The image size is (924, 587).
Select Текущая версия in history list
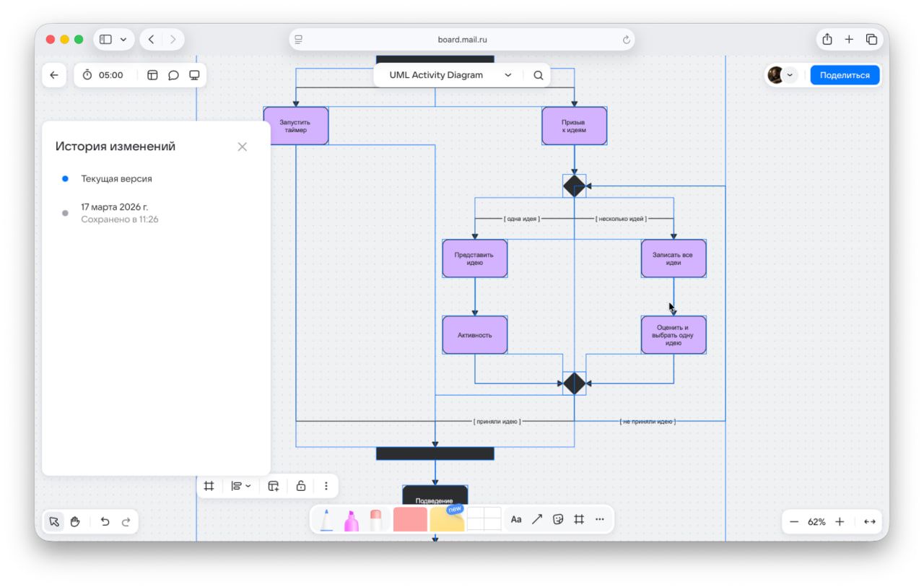tap(116, 178)
